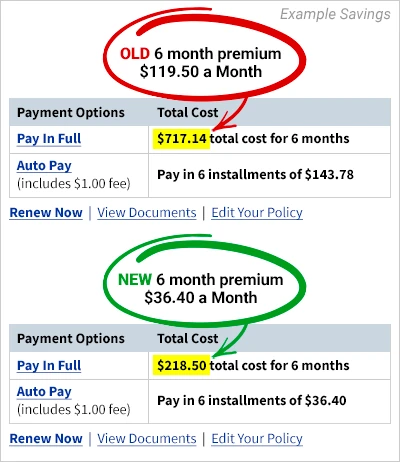Click the lower Edit Your Policy link
The height and width of the screenshot is (462, 400).
257,438
